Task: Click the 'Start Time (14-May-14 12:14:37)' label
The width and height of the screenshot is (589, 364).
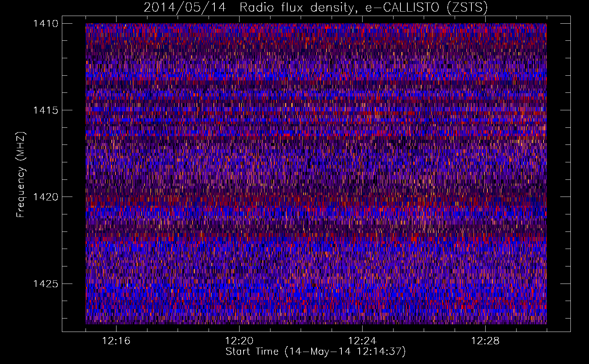Action: tap(316, 352)
